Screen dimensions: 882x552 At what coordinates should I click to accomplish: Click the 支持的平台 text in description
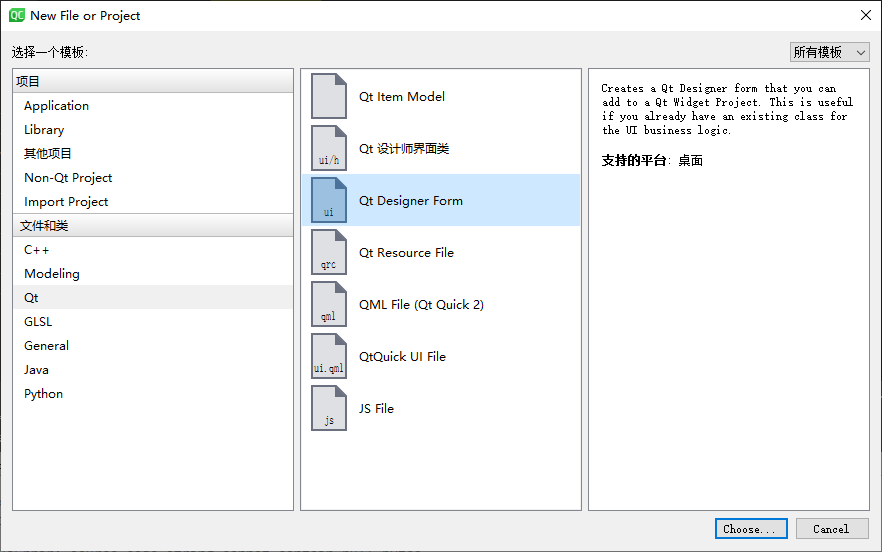633,160
